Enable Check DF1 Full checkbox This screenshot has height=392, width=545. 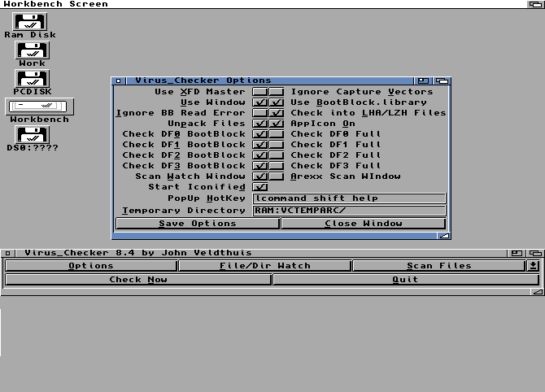[277, 145]
